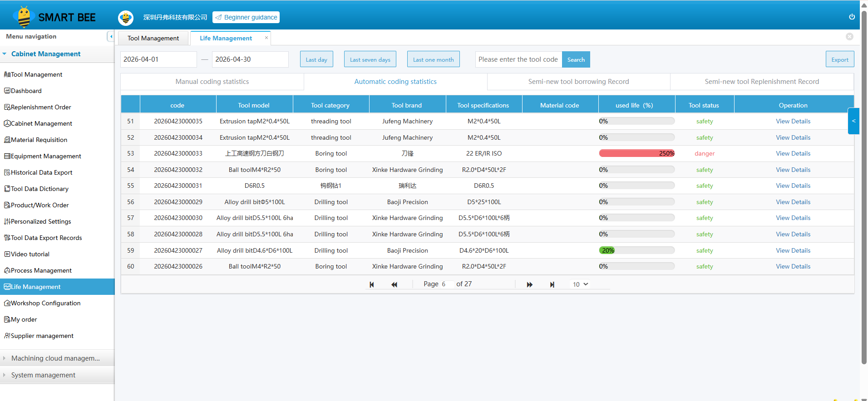Go to previous page icon
868x401 pixels.
click(394, 284)
